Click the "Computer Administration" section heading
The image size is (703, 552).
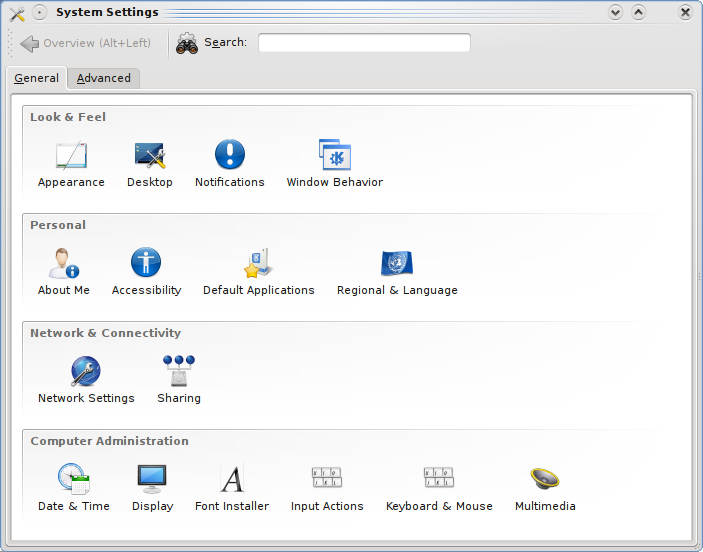click(x=109, y=441)
